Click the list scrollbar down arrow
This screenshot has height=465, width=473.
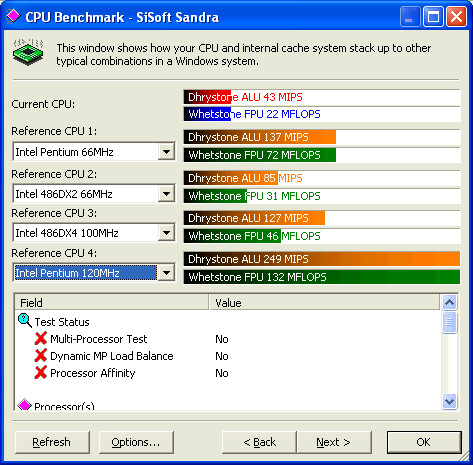point(449,401)
